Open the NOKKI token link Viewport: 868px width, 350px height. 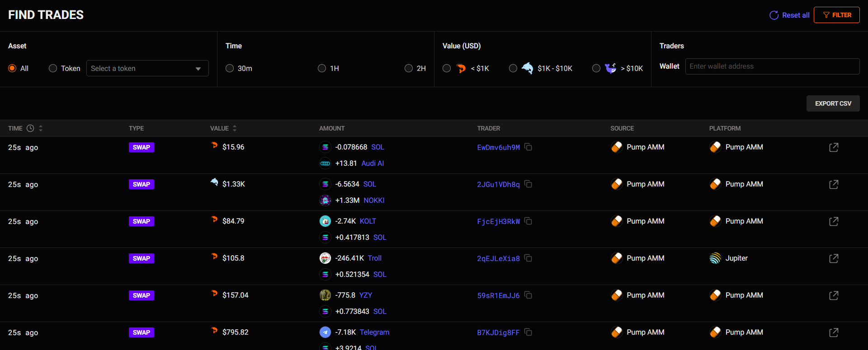[x=374, y=201]
